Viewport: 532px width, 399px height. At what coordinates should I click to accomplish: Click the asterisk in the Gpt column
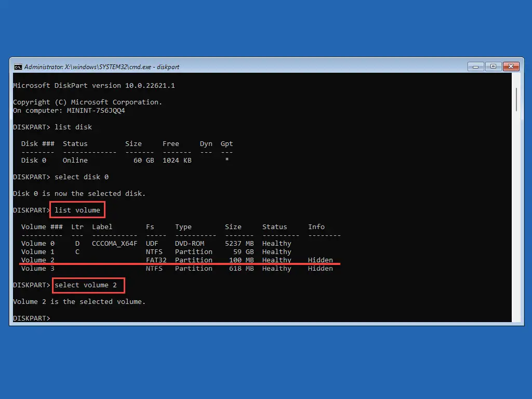pos(227,159)
